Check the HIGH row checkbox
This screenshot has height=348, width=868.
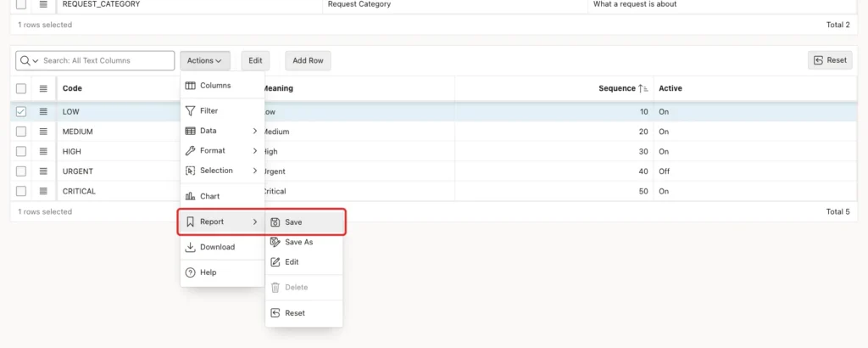click(x=21, y=151)
